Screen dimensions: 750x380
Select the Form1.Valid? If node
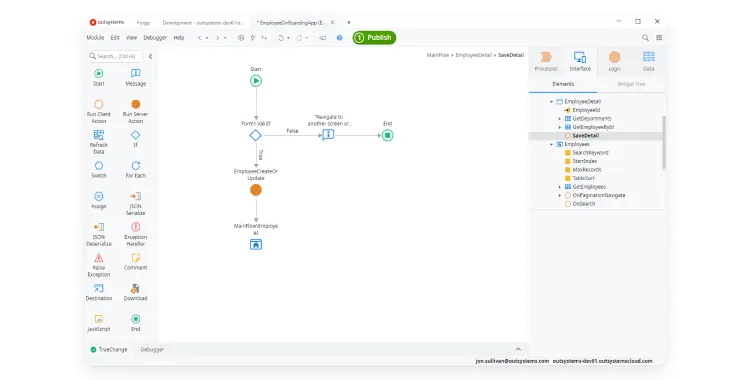[255, 135]
